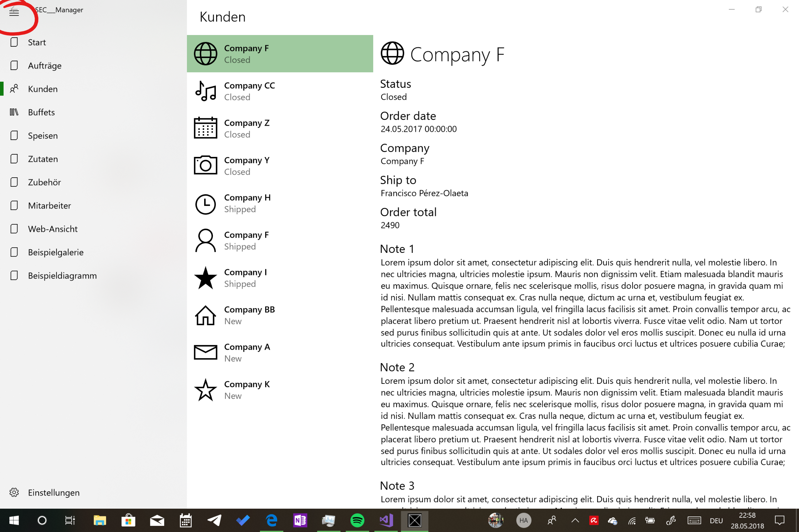Go to Speisen in sidebar
The height and width of the screenshot is (532, 799).
click(x=43, y=136)
